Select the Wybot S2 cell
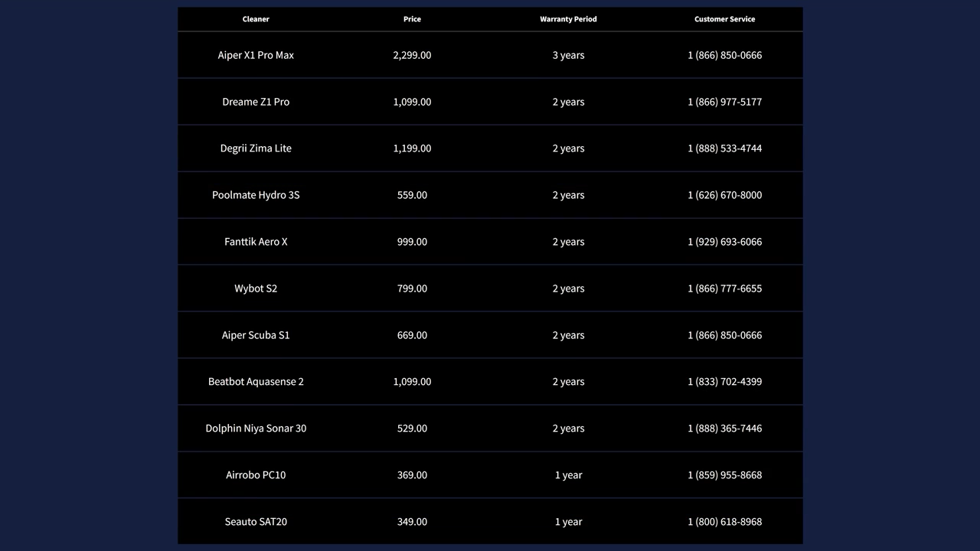980x551 pixels. (x=256, y=289)
